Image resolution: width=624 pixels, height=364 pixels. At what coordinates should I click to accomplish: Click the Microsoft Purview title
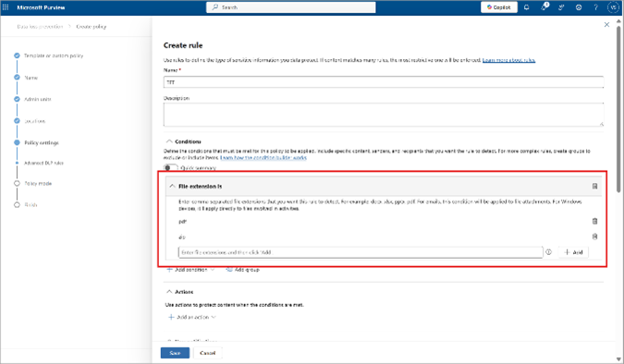click(x=41, y=7)
